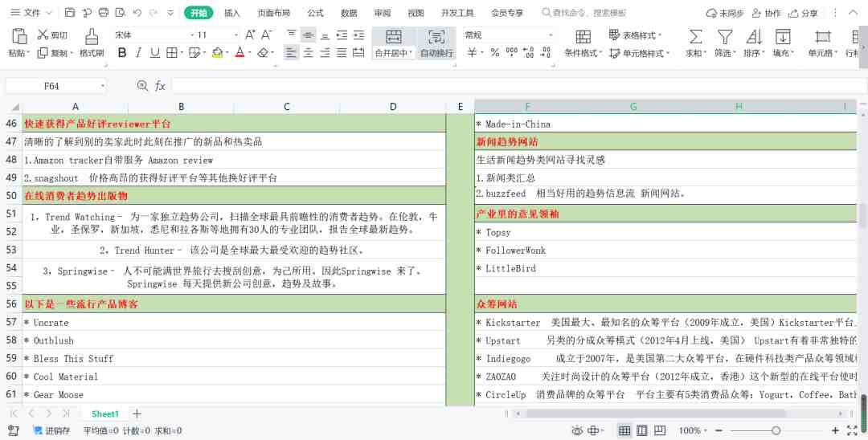Undo the last action
This screenshot has width=868, height=440.
pyautogui.click(x=137, y=13)
